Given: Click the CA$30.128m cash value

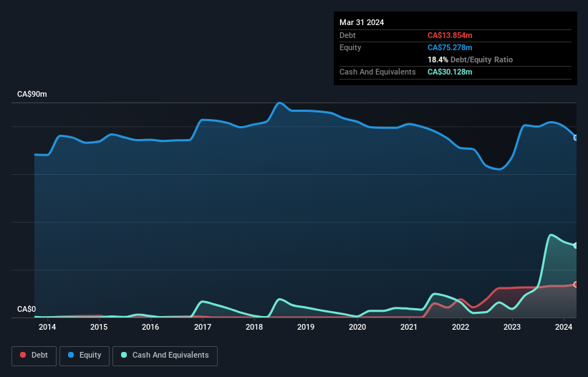Looking at the screenshot, I should [450, 72].
